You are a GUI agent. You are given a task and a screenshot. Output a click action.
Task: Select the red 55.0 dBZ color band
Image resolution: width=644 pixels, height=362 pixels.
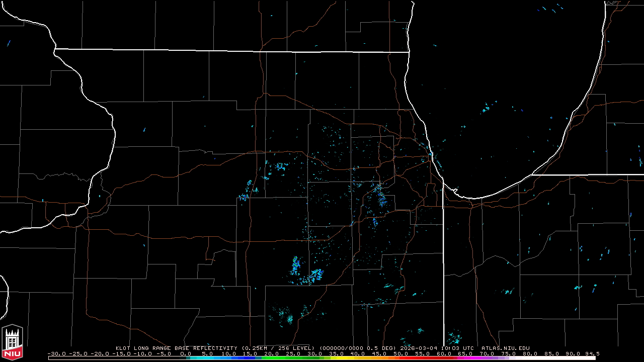(x=423, y=358)
